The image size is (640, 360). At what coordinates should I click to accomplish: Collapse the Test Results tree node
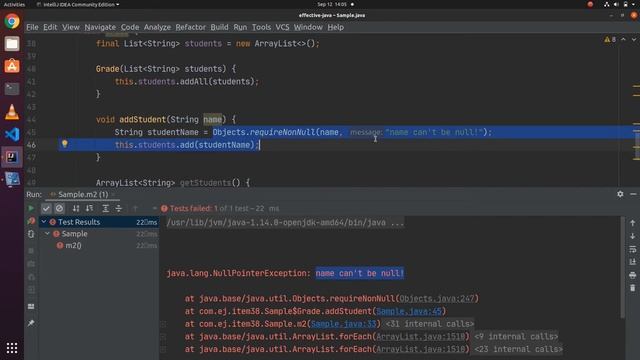coord(44,222)
